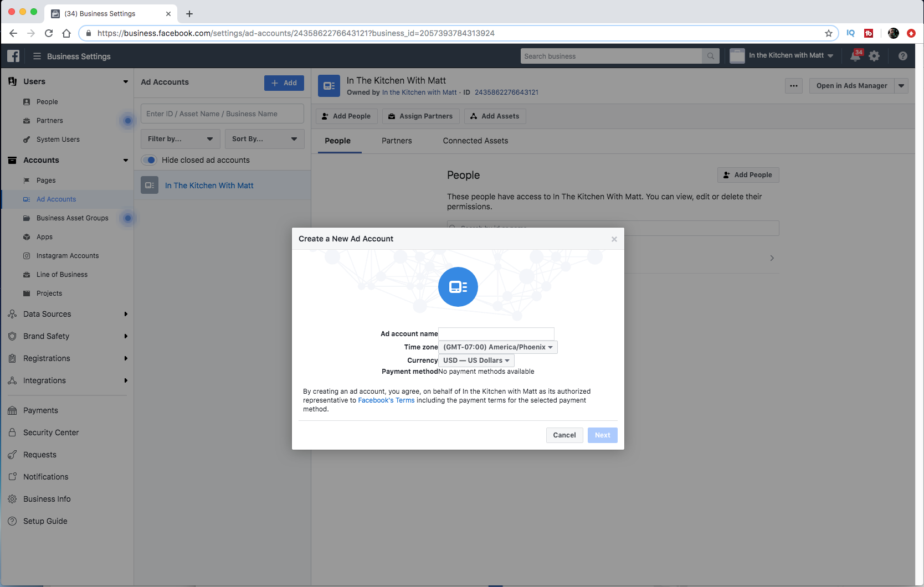Click the ad account icon in page header

click(x=329, y=86)
